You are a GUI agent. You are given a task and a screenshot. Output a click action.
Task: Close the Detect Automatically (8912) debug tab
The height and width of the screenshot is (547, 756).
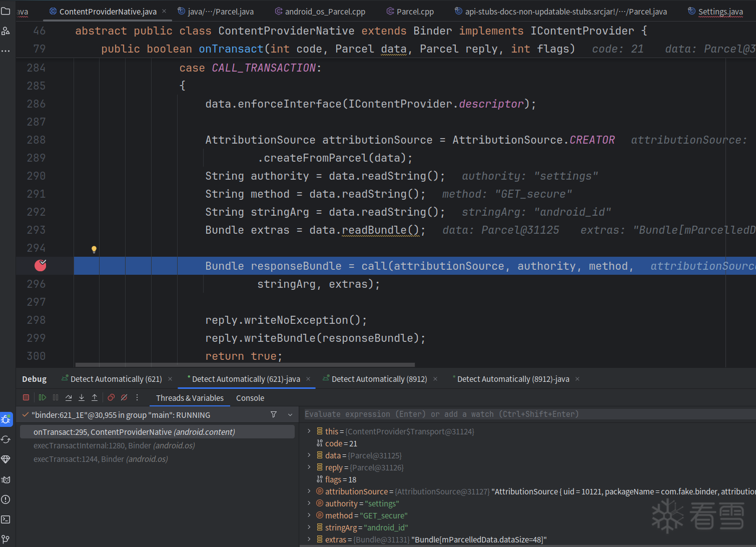click(x=435, y=379)
